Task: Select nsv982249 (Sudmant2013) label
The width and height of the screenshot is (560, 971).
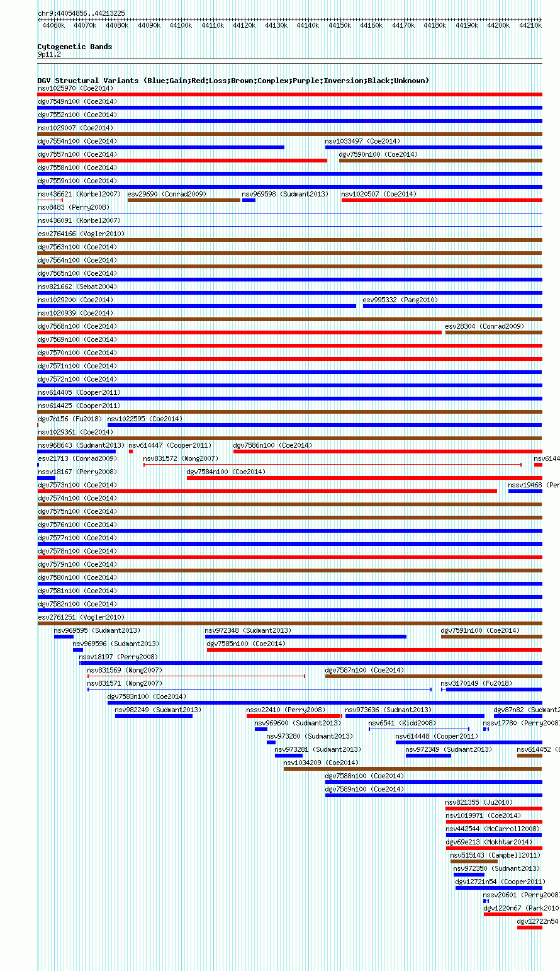Action: coord(158,710)
